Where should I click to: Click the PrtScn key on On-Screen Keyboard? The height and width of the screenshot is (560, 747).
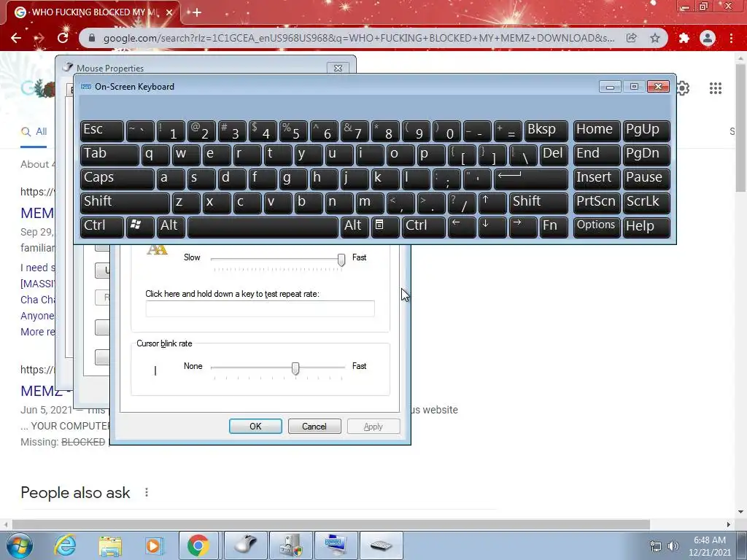point(596,203)
